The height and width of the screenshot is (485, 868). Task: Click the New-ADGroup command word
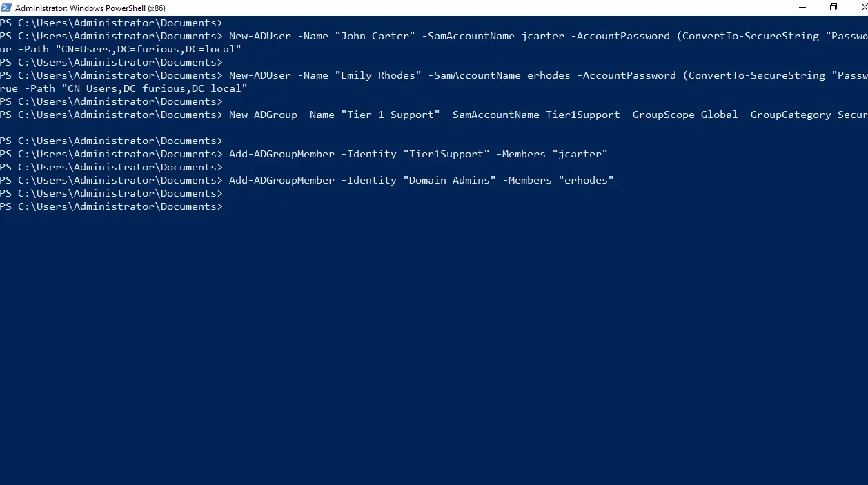[263, 115]
